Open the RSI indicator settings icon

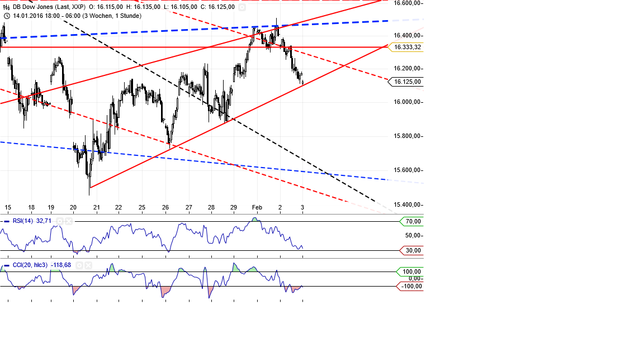(x=60, y=221)
